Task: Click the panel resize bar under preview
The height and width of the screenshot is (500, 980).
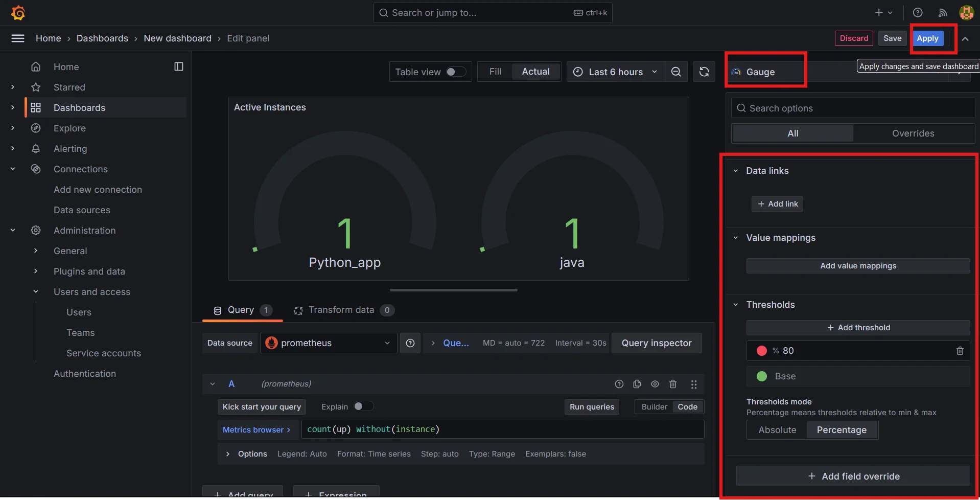Action: click(453, 290)
